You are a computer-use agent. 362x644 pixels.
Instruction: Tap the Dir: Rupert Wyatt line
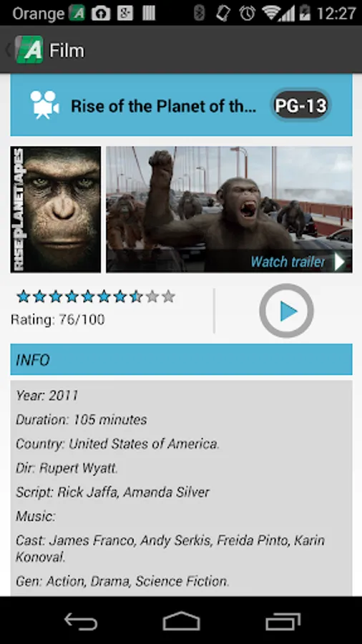tap(67, 468)
